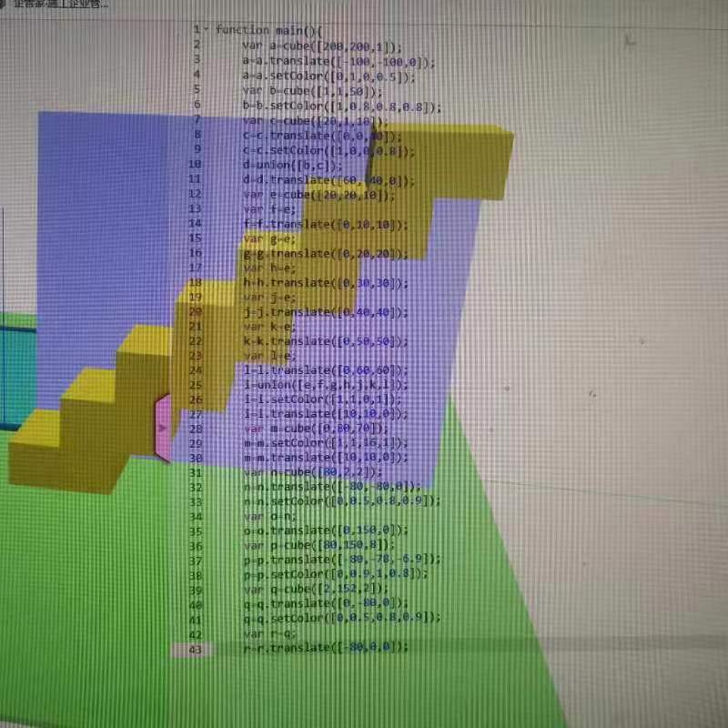728x728 pixels.
Task: Click the green floor plane in the 3D viewer
Action: (x=273, y=637)
